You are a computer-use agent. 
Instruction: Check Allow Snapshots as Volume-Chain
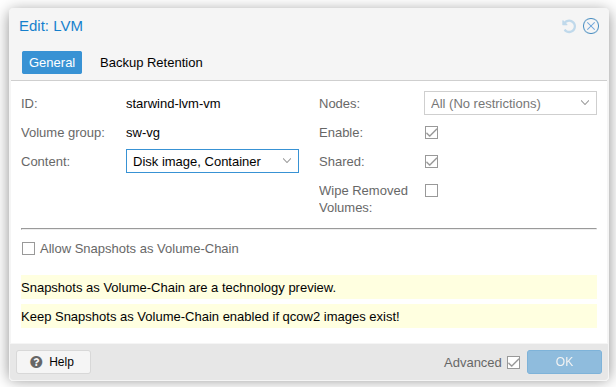(28, 249)
